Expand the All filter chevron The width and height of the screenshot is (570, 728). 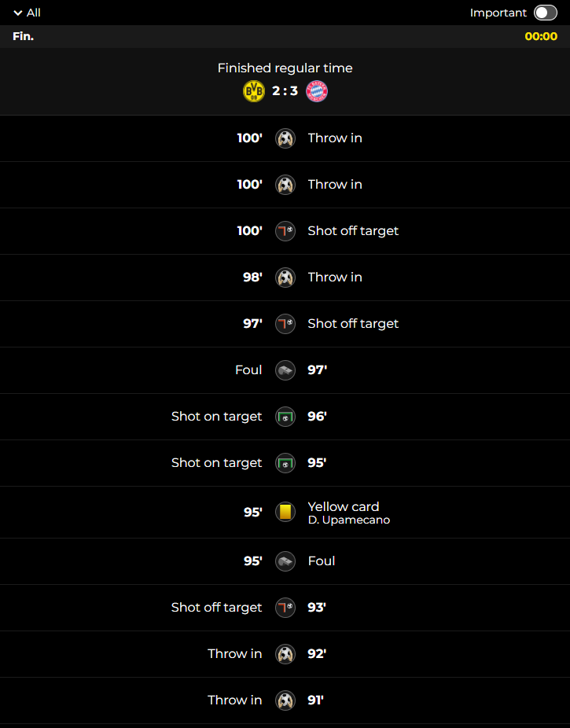coord(18,13)
